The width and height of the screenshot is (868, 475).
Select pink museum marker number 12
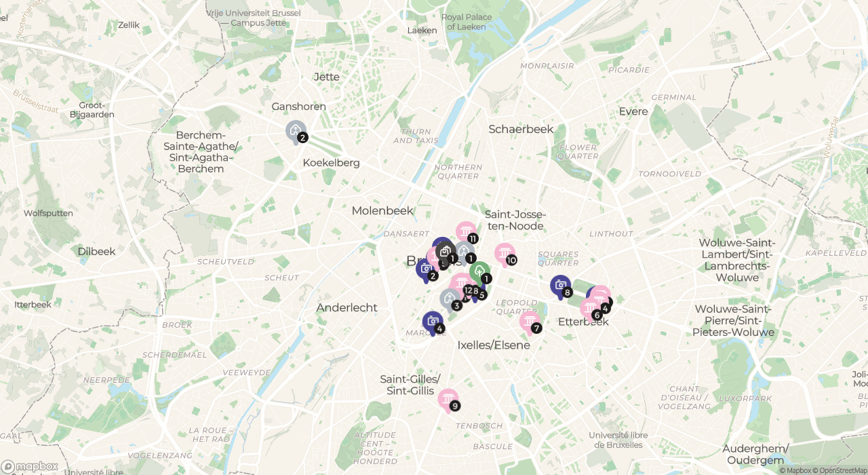(x=460, y=284)
